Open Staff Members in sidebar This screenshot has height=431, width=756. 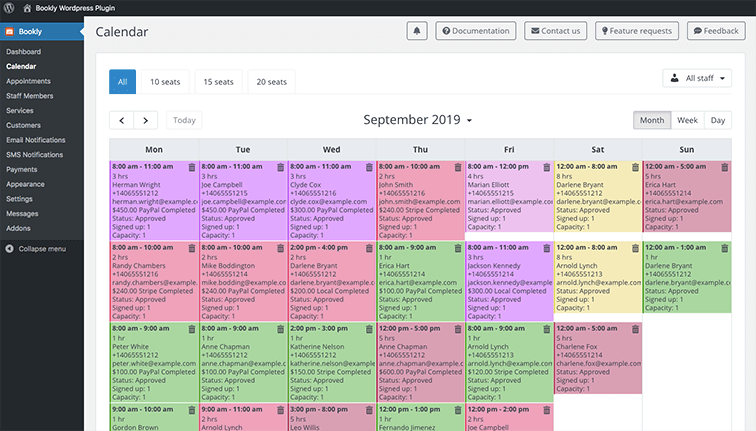(30, 96)
